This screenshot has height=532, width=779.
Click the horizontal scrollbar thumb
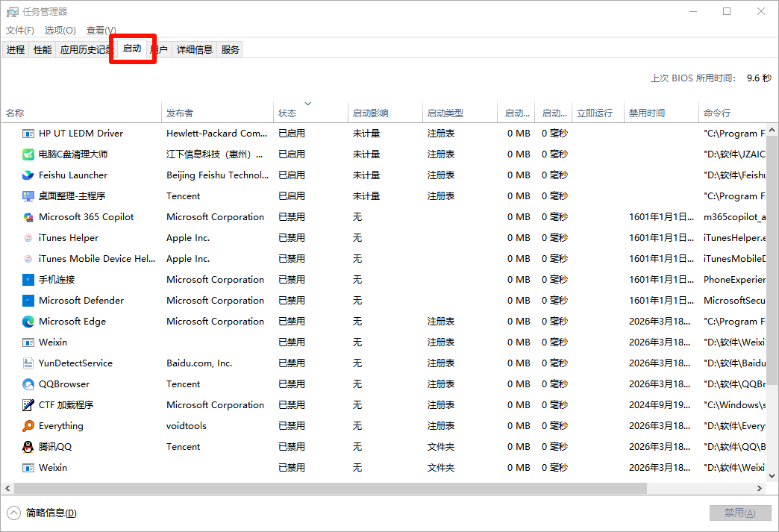click(331, 488)
